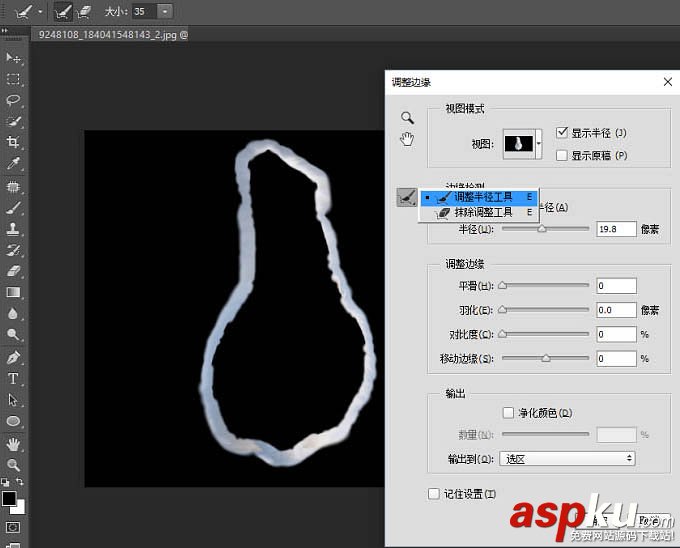The width and height of the screenshot is (680, 548).
Task: Select the Eraser tool in toolbox
Action: [13, 271]
